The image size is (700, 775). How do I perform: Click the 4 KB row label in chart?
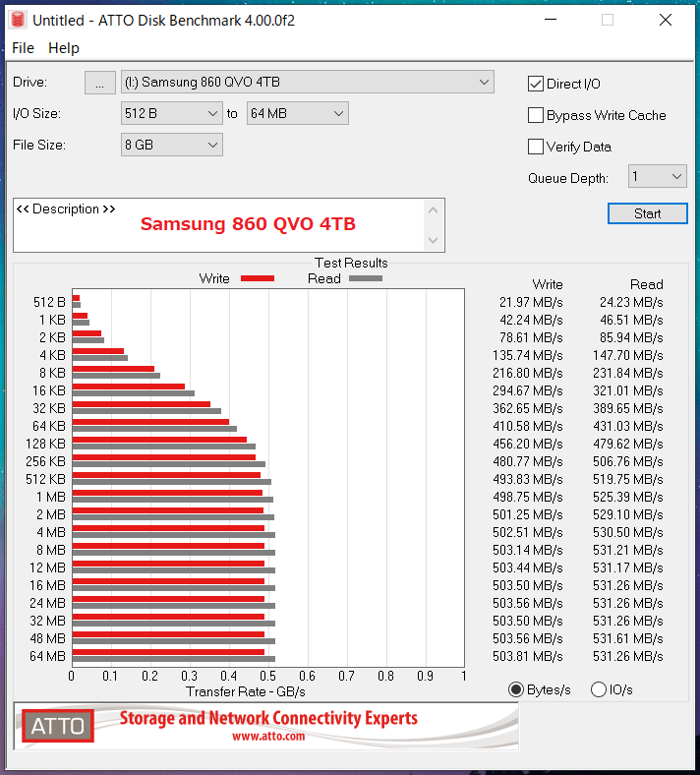pyautogui.click(x=52, y=355)
